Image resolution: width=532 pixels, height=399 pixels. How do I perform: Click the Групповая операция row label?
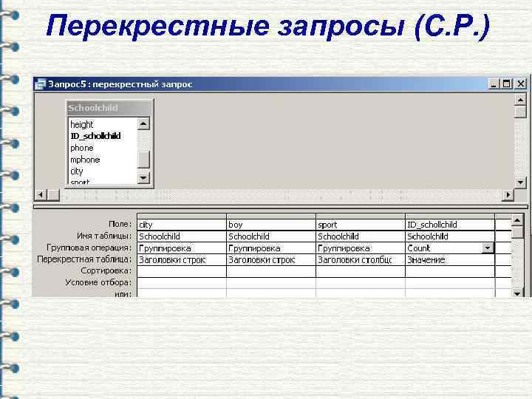89,248
